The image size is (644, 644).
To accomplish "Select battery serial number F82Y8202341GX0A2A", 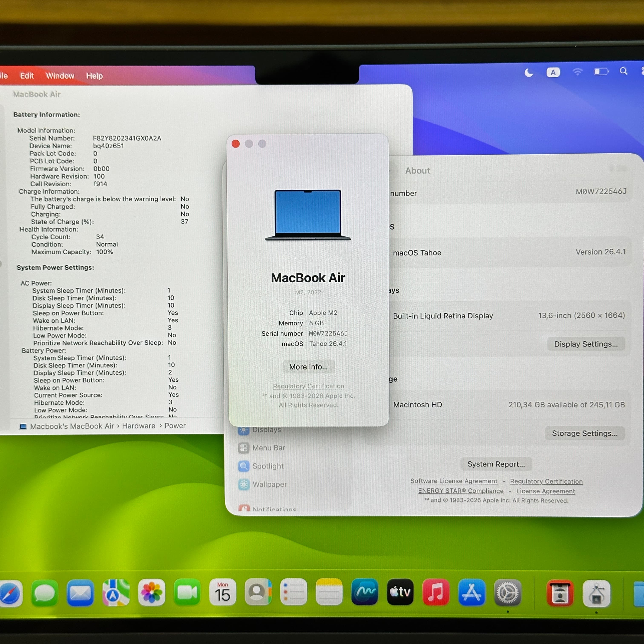I will point(127,138).
